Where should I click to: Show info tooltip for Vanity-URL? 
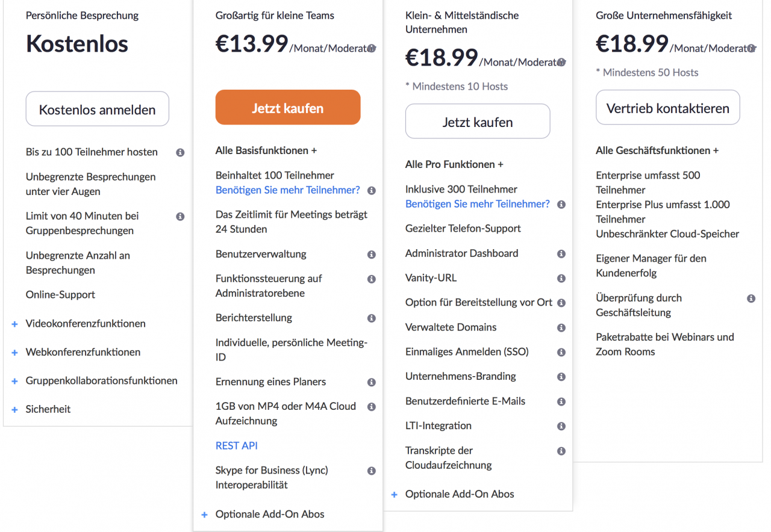[x=561, y=279]
